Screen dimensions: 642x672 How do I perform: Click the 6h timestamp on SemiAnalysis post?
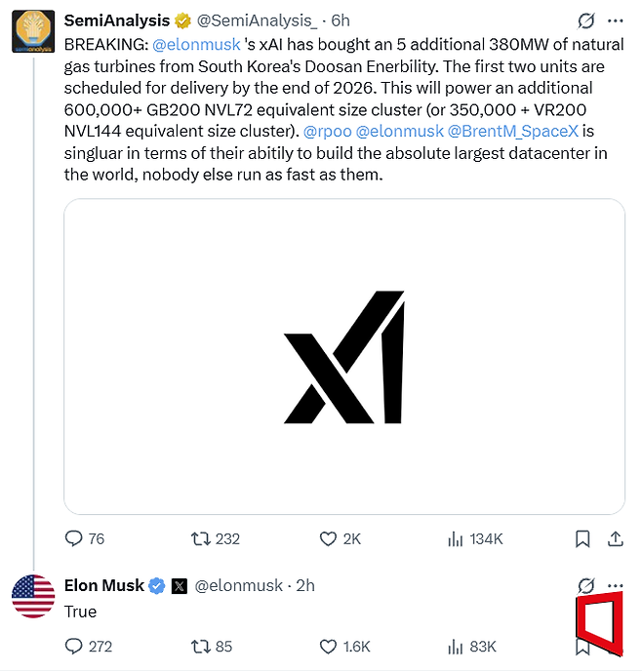340,20
